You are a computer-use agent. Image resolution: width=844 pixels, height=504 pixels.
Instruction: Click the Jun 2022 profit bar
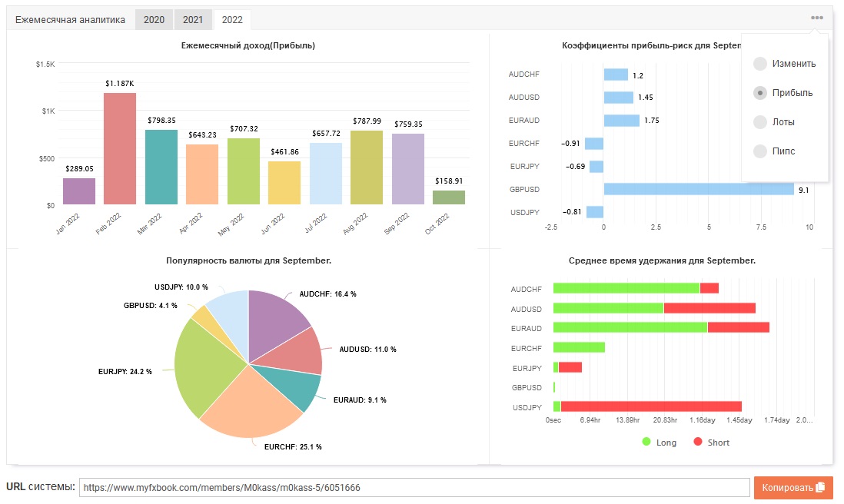(284, 183)
